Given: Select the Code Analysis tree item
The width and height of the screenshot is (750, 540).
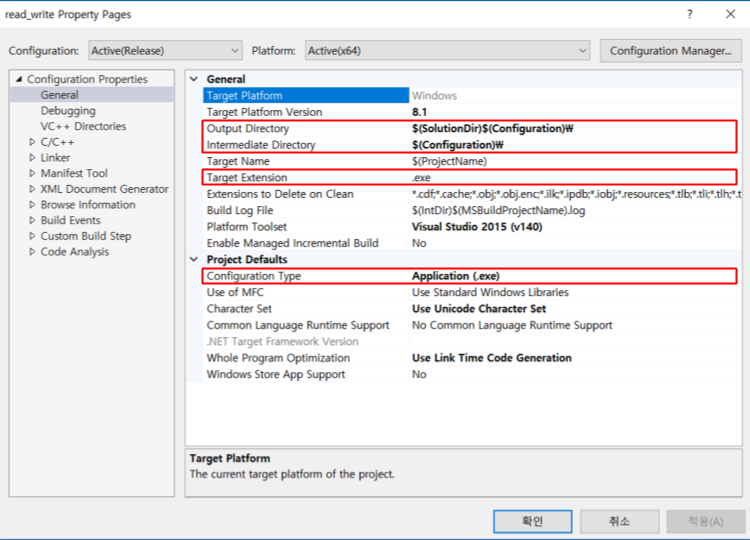Looking at the screenshot, I should 75,252.
